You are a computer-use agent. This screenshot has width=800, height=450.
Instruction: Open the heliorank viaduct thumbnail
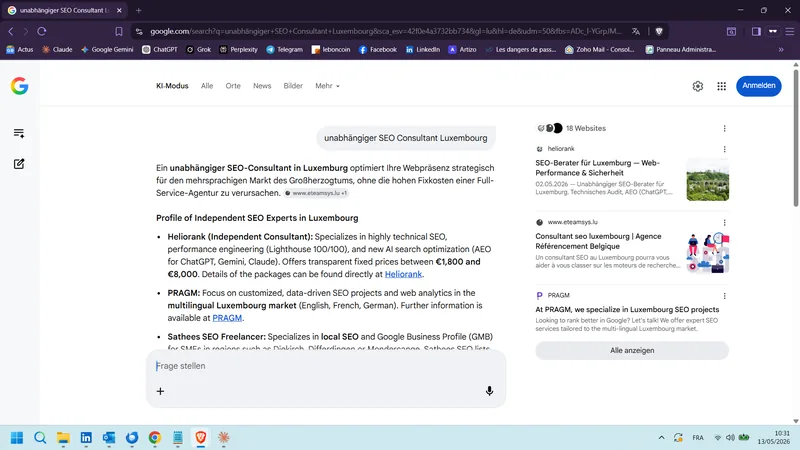tap(707, 180)
